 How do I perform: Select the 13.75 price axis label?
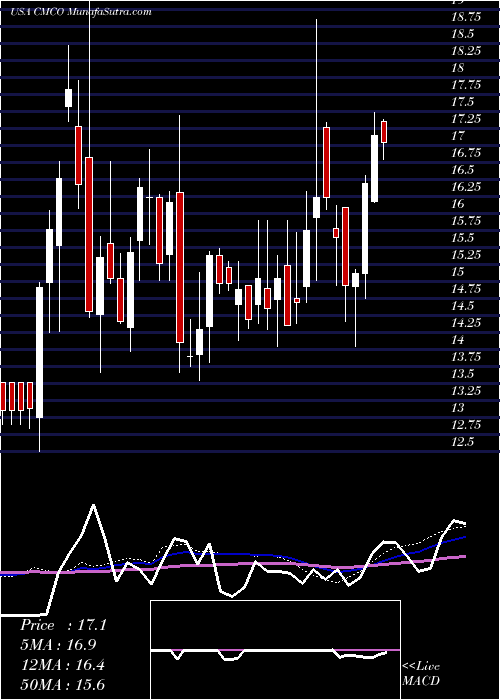tap(467, 356)
